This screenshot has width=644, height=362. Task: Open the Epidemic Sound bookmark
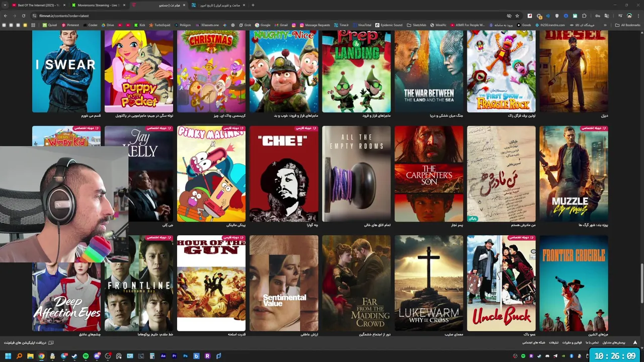coord(388,25)
